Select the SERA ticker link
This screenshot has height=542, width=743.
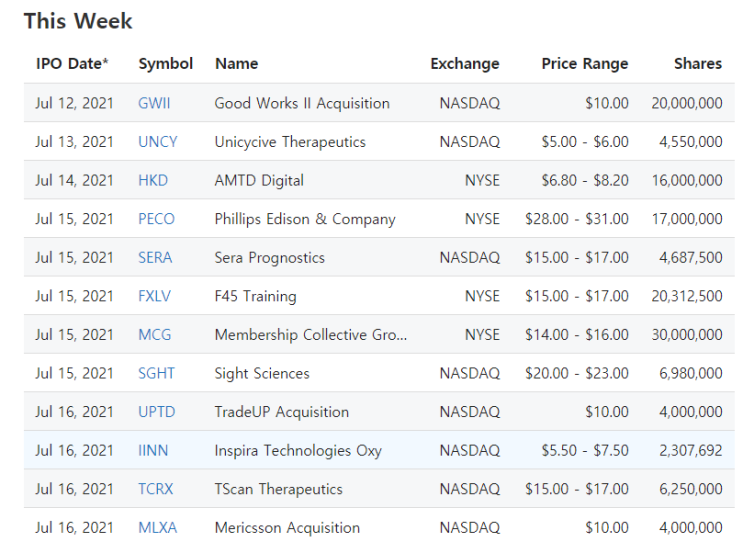coord(155,258)
